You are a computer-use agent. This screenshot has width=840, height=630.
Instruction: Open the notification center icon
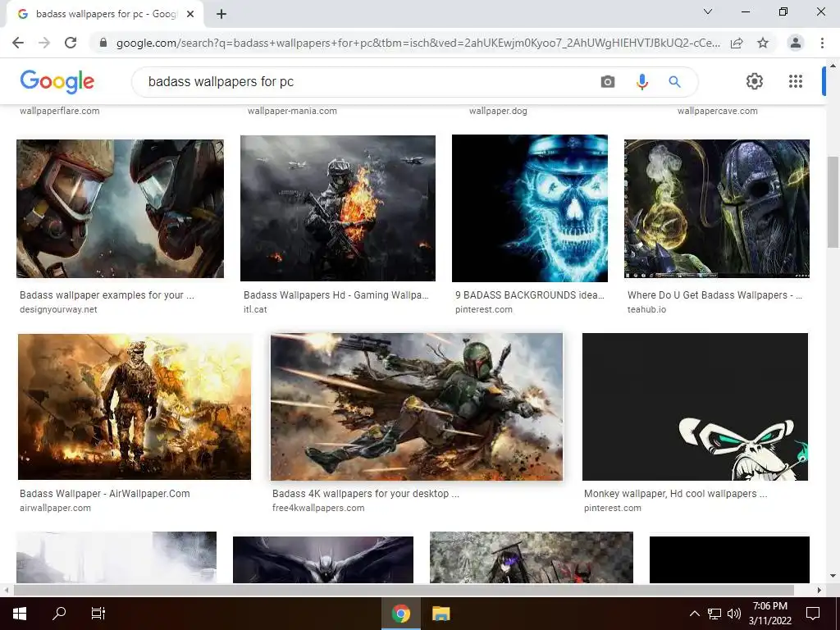pyautogui.click(x=813, y=614)
